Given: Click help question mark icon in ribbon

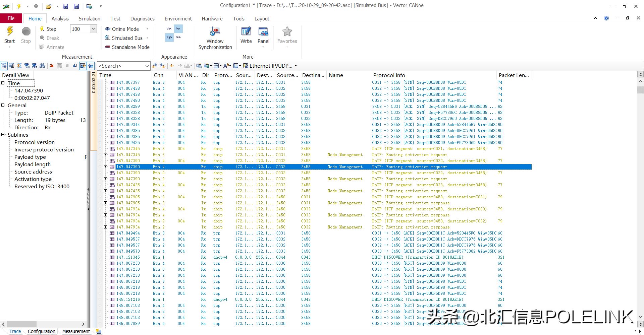Looking at the screenshot, I should coord(606,18).
